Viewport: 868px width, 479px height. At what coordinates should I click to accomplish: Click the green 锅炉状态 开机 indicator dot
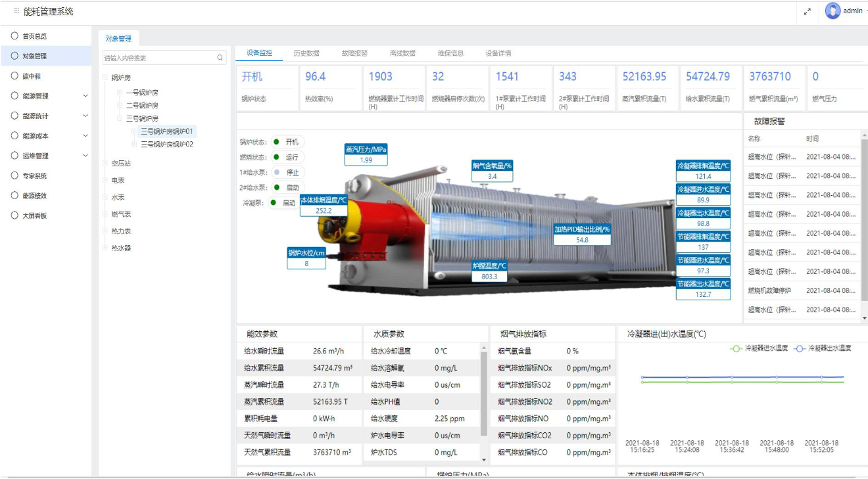[x=276, y=142]
